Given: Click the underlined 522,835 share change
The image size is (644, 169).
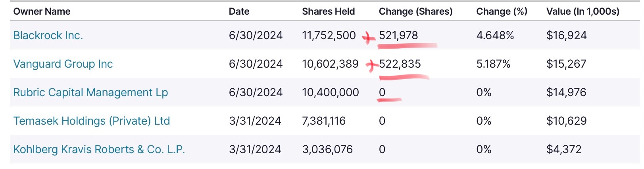Looking at the screenshot, I should click(x=400, y=64).
